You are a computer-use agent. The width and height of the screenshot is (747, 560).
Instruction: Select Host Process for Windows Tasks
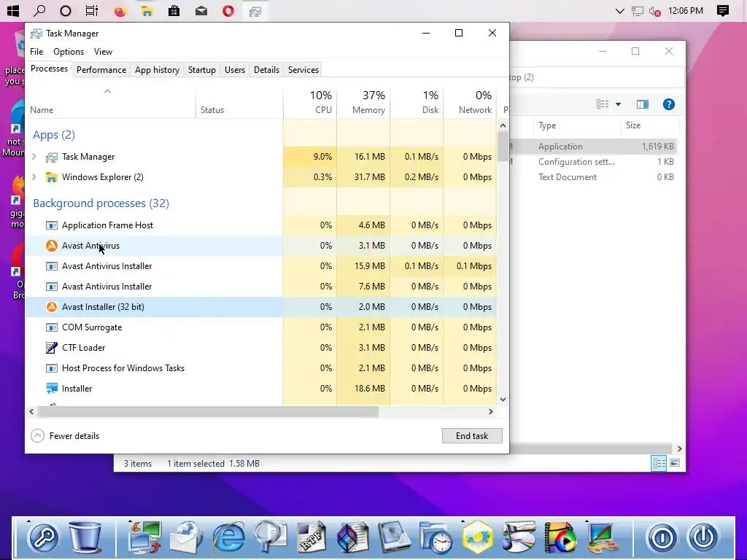[x=261, y=368]
